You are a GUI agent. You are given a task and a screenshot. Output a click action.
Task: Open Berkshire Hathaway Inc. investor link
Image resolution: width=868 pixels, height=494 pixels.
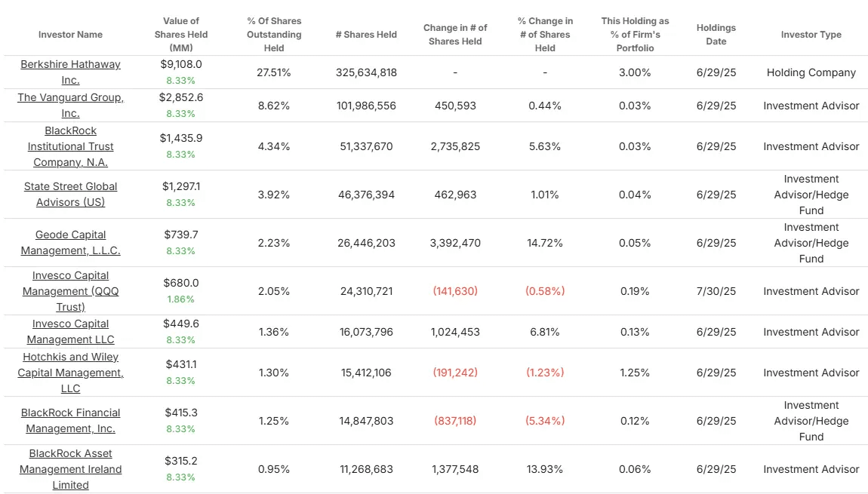point(70,72)
